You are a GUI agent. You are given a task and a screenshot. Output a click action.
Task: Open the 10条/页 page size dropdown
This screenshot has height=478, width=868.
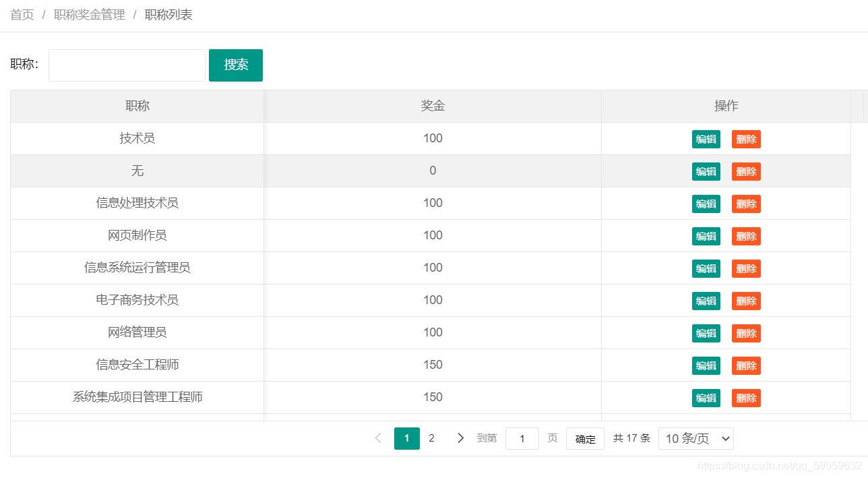[695, 438]
